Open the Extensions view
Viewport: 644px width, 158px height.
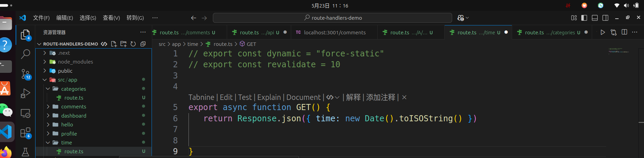(x=25, y=133)
